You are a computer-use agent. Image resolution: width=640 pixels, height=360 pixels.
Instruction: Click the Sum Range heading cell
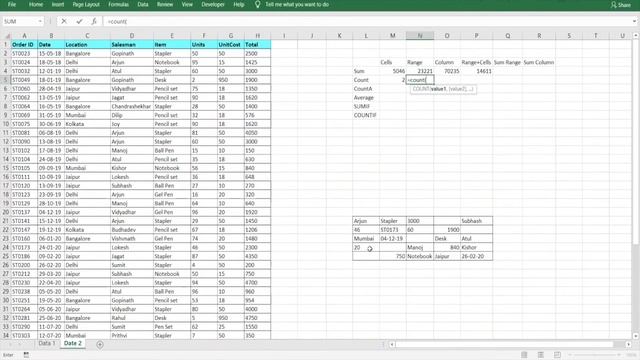(507, 62)
